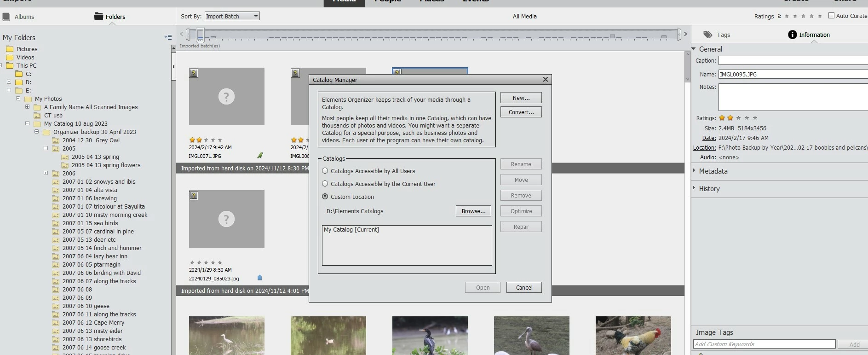868x355 pixels.
Task: Click the Notes text area
Action: click(793, 97)
